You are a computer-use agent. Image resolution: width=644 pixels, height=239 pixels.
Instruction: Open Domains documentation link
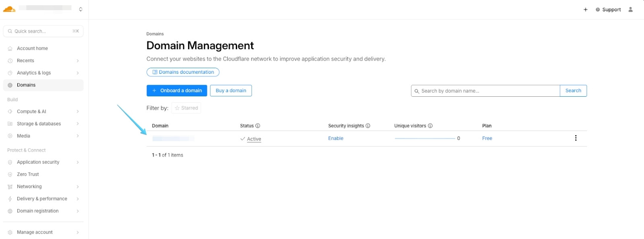[183, 72]
